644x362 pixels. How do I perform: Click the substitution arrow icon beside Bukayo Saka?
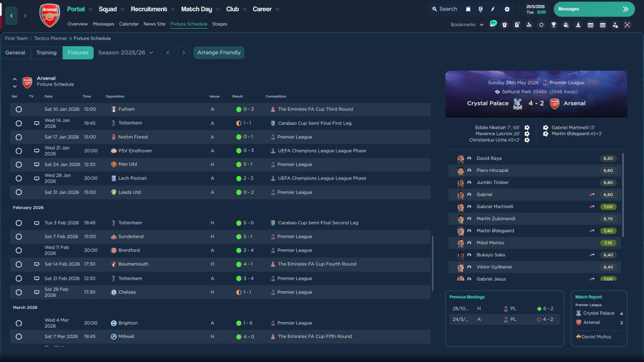[x=592, y=255]
